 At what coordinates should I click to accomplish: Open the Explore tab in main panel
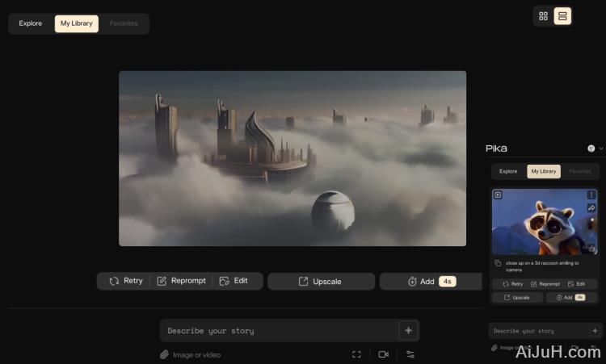[31, 23]
